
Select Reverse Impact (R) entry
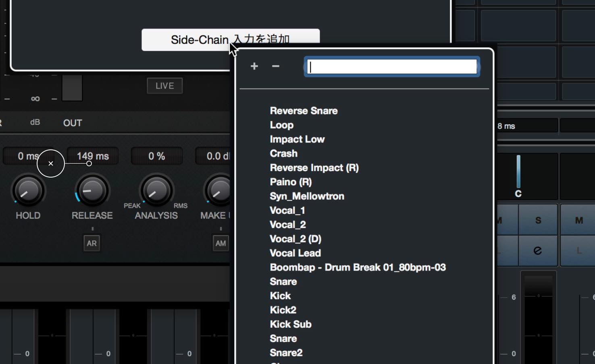click(314, 168)
